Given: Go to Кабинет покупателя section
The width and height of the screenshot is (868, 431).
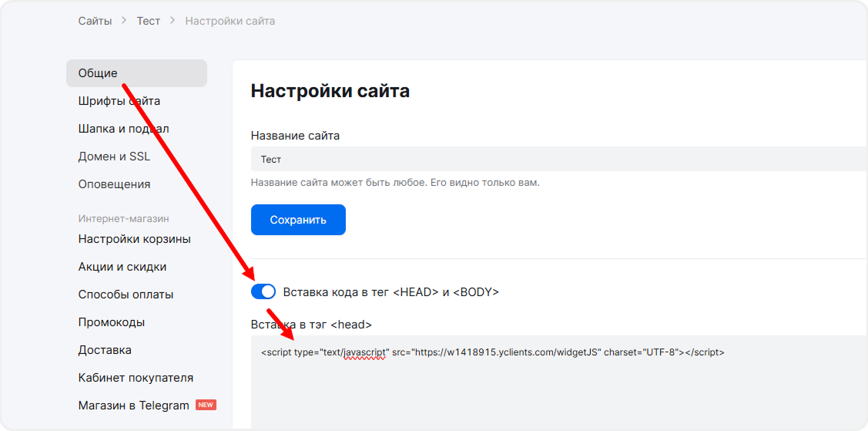Looking at the screenshot, I should [x=136, y=378].
